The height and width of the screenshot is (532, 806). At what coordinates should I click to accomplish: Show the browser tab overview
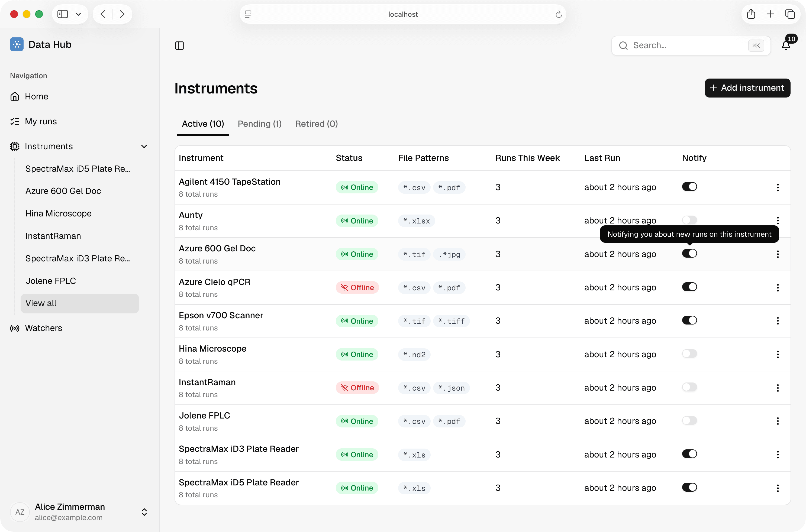(x=790, y=14)
